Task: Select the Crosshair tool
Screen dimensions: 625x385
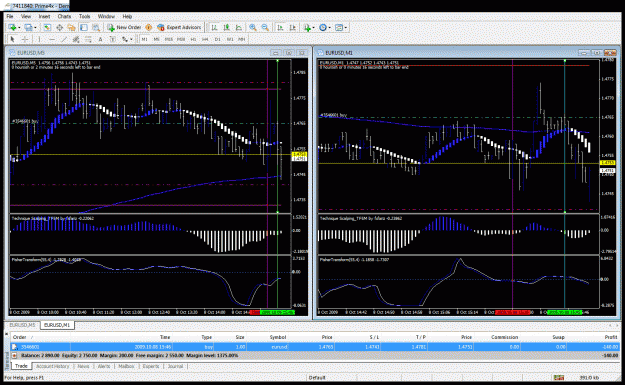Action: [x=25, y=39]
